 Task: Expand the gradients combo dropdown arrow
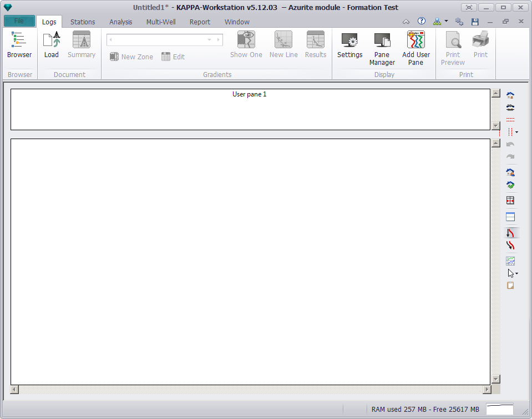[x=209, y=40]
